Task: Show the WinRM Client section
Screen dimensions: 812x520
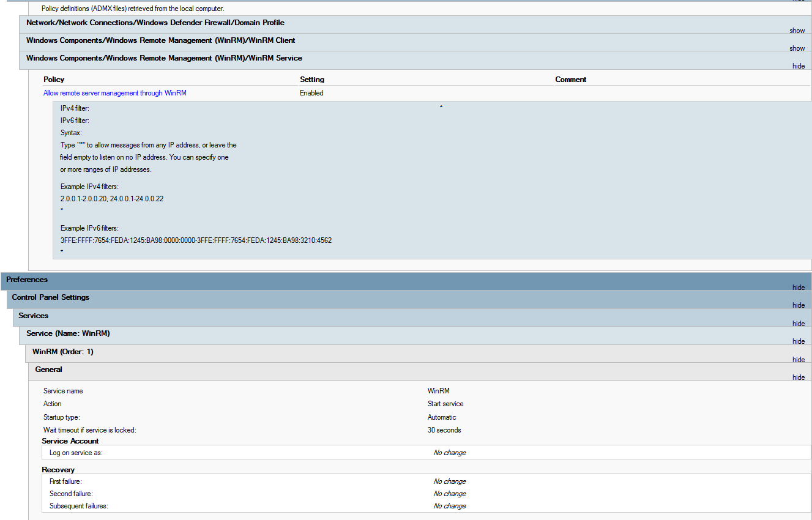Action: click(x=797, y=48)
